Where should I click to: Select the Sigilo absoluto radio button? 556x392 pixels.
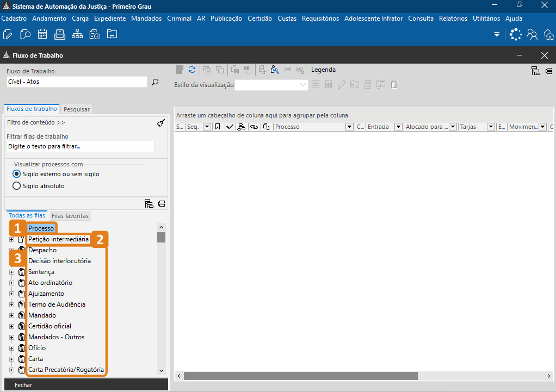[16, 186]
